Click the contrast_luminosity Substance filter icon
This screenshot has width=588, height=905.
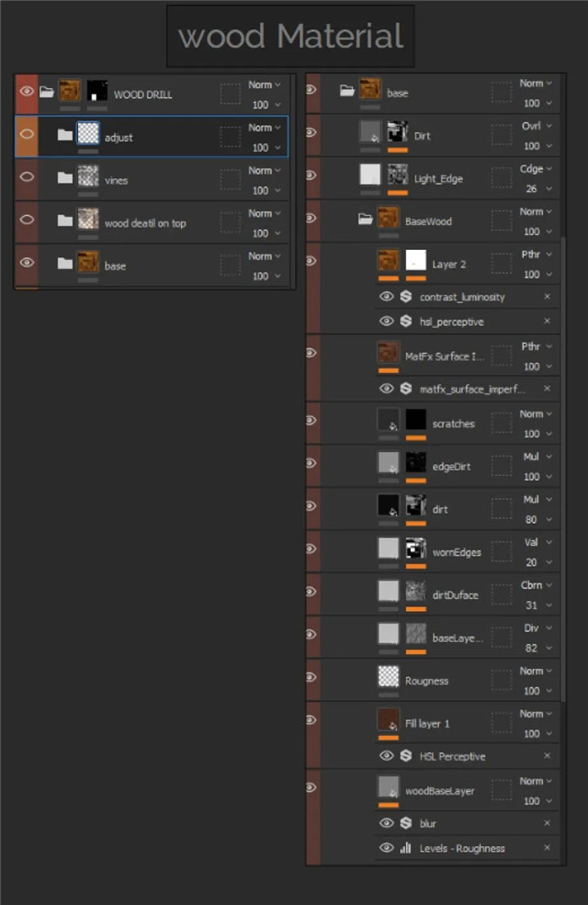tap(405, 297)
